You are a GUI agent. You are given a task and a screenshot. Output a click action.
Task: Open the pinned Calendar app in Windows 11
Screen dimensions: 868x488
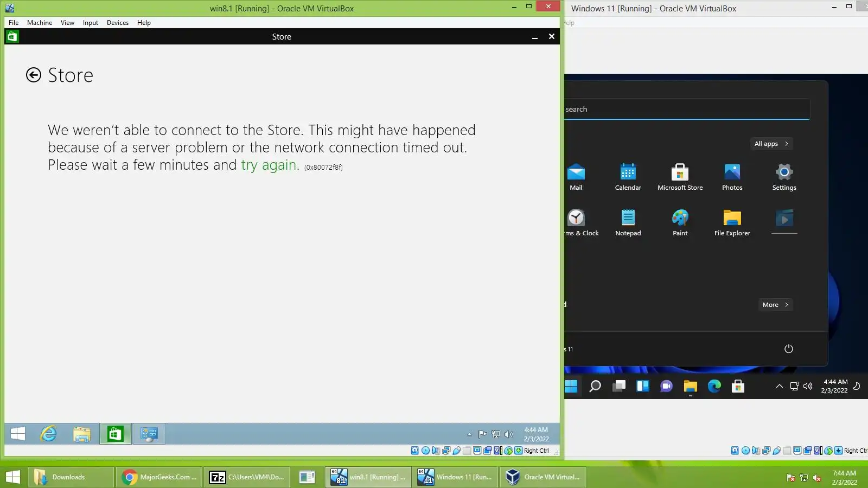click(628, 177)
